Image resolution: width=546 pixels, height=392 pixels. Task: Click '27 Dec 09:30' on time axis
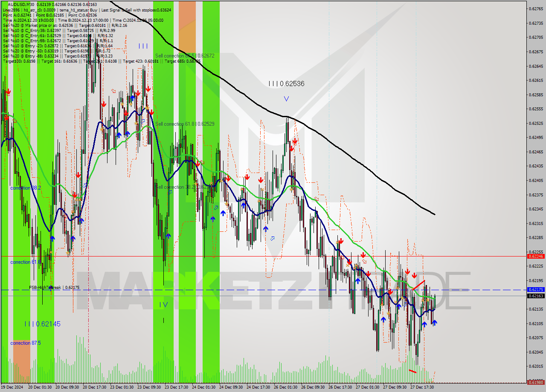click(395, 387)
